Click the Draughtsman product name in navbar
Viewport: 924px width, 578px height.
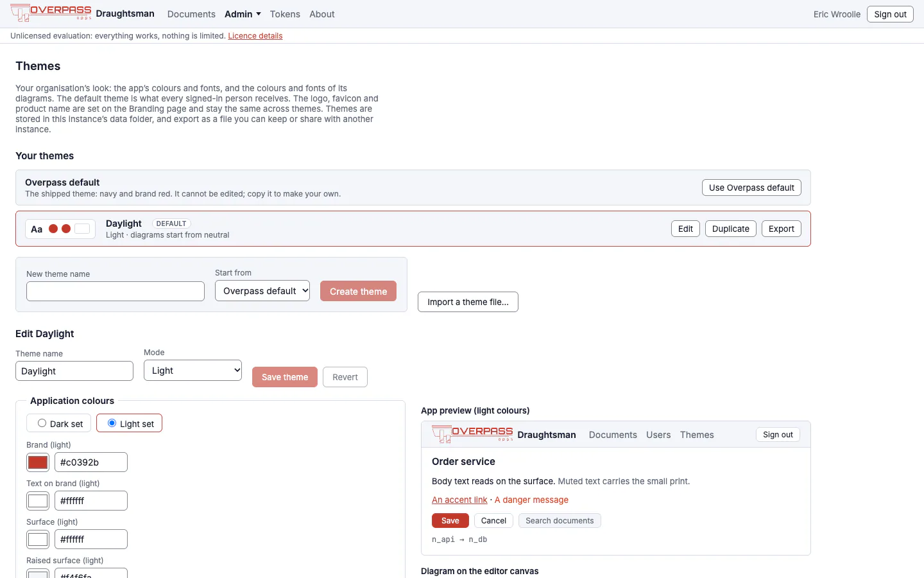125,13
